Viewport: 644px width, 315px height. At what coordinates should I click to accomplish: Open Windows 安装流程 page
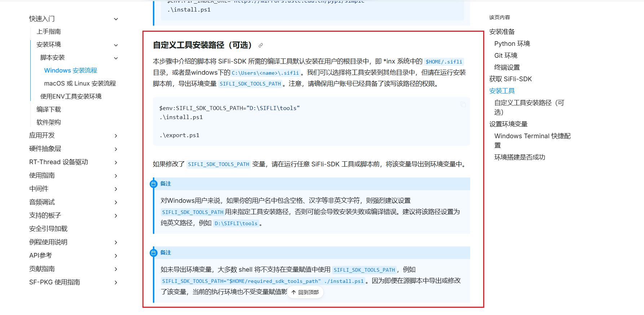tap(71, 71)
